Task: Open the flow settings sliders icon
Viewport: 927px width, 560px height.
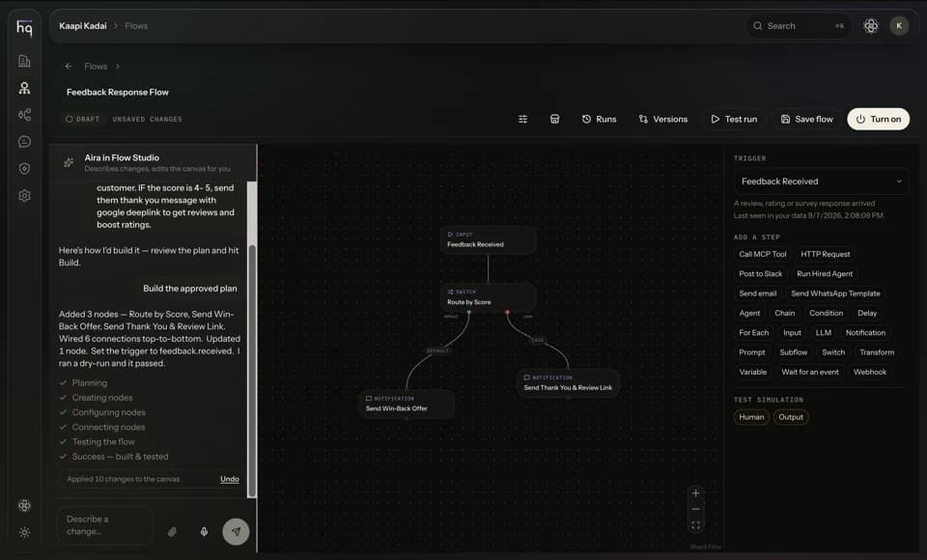Action: [x=522, y=119]
